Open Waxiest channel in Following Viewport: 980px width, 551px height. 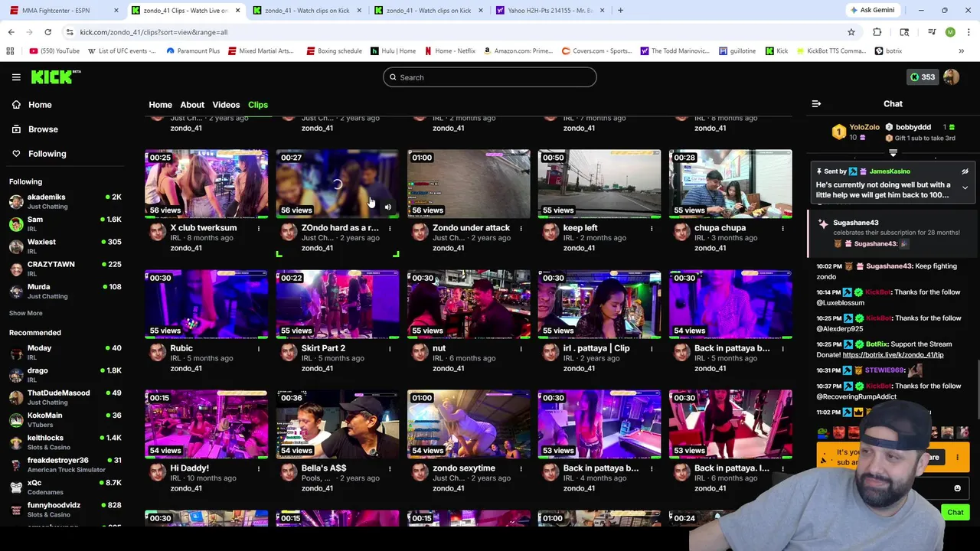(x=66, y=246)
